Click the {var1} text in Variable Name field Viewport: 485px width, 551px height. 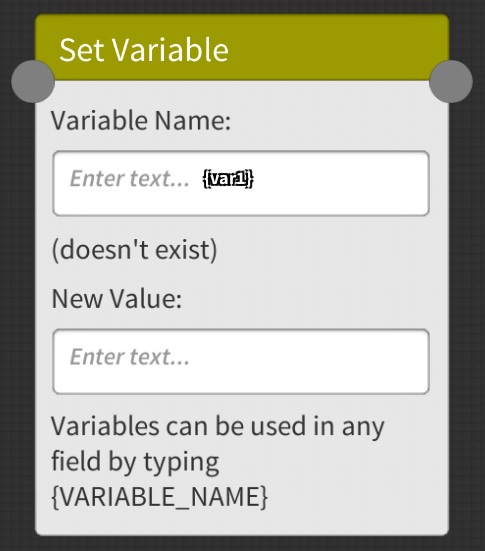(228, 179)
